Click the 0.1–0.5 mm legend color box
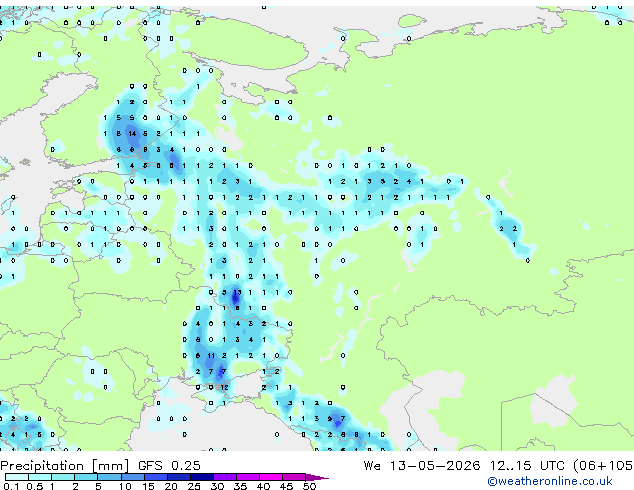The width and height of the screenshot is (634, 490). click(x=17, y=477)
